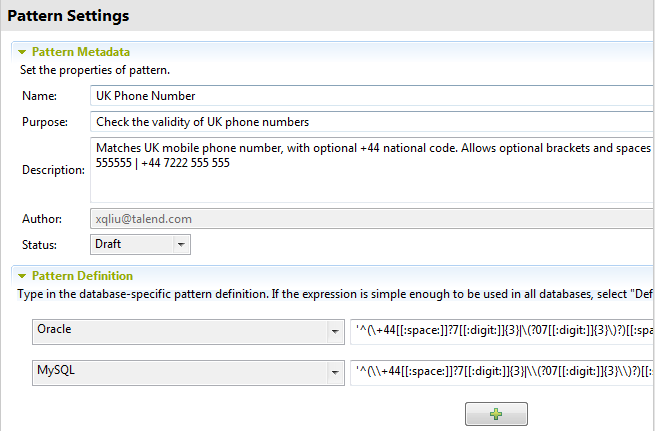
Task: Select the Draft text in Status combo
Action: 108,243
